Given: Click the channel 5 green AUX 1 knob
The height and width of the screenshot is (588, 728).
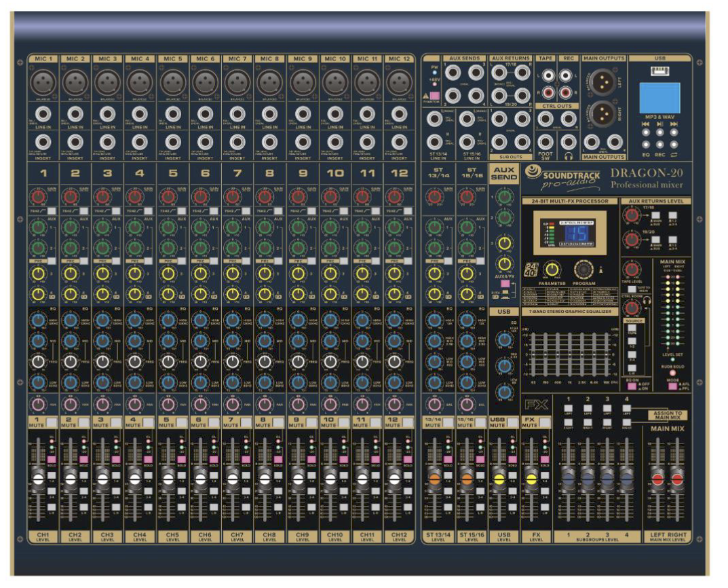Looking at the screenshot, I should 168,227.
